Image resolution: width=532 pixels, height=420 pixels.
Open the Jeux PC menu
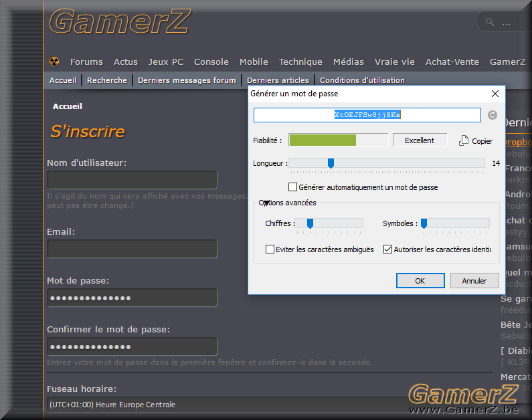(166, 62)
